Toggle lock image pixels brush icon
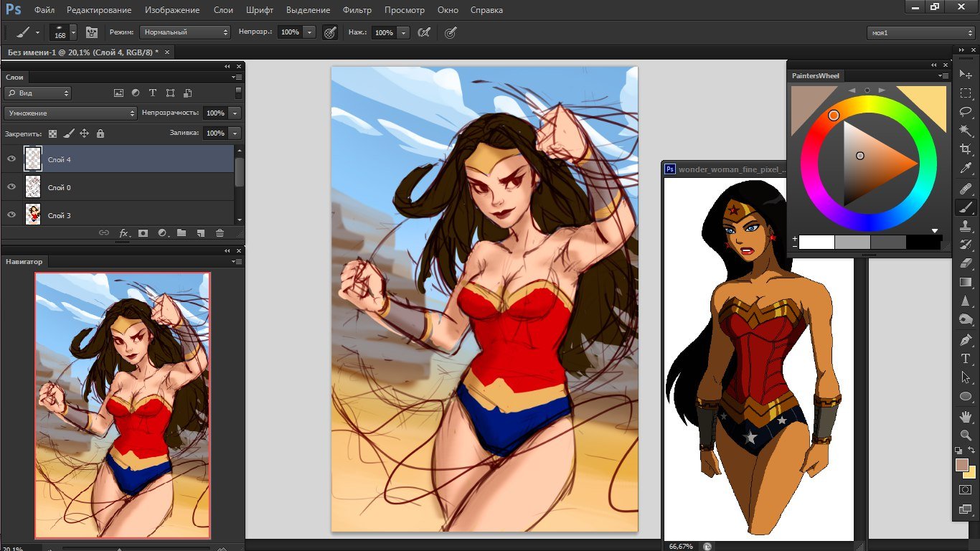The image size is (980, 551). [69, 133]
